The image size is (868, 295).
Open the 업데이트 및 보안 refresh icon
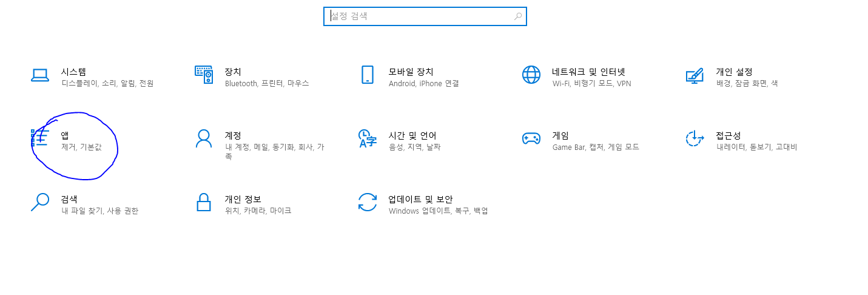(x=368, y=202)
